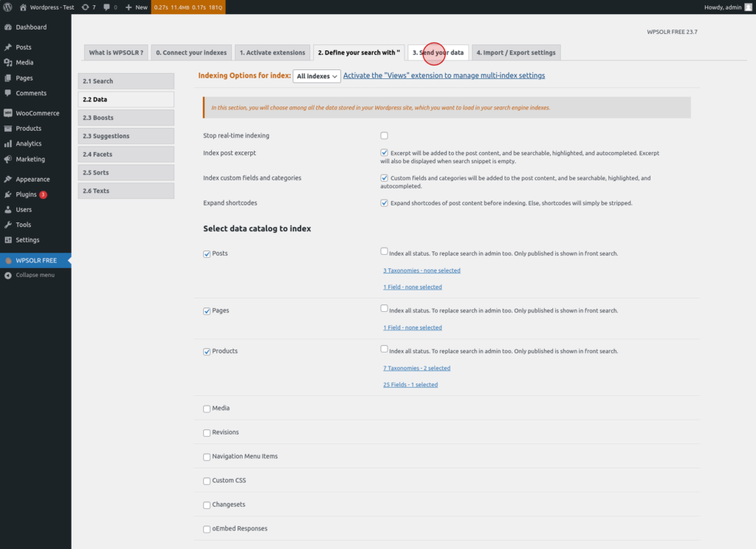Screen dimensions: 756x549
Task: Open the site home icon Wordpress - Test
Action: 23,7
